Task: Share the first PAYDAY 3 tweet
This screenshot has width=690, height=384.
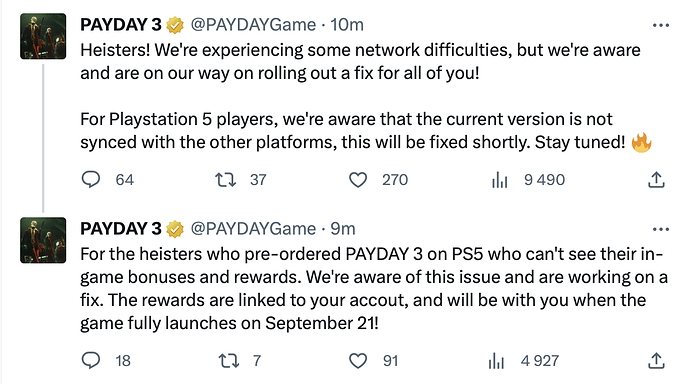Action: pos(656,179)
